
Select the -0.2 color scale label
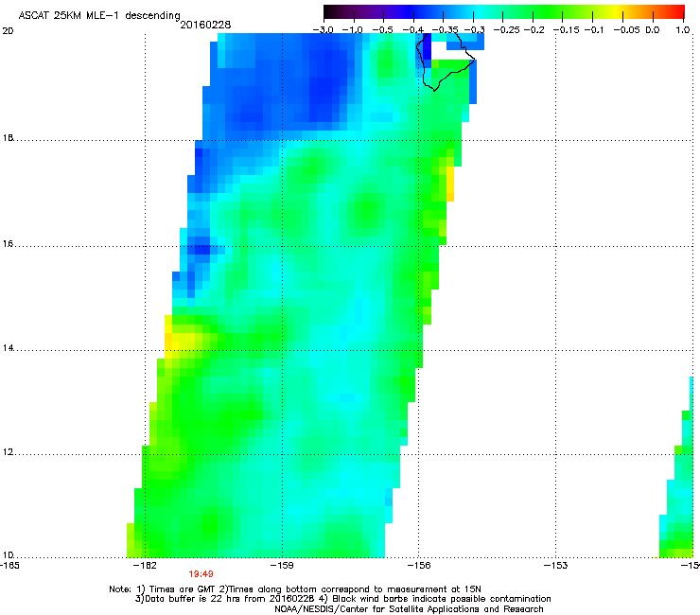coord(534,30)
